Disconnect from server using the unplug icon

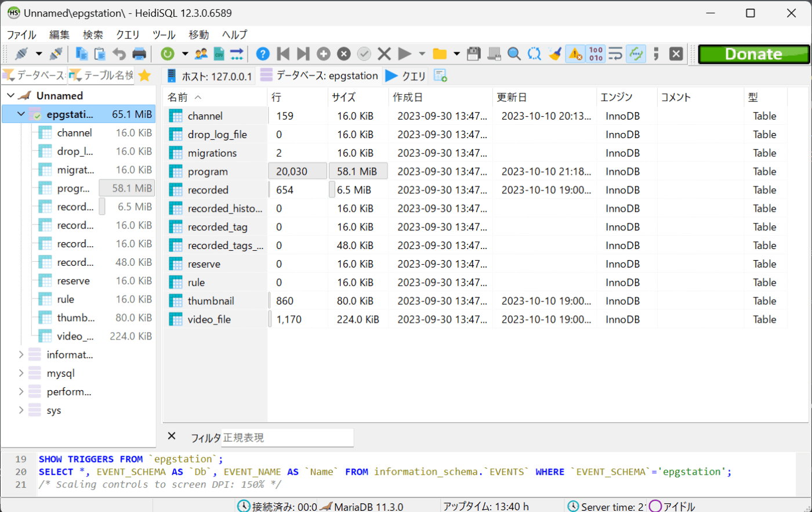pos(56,54)
